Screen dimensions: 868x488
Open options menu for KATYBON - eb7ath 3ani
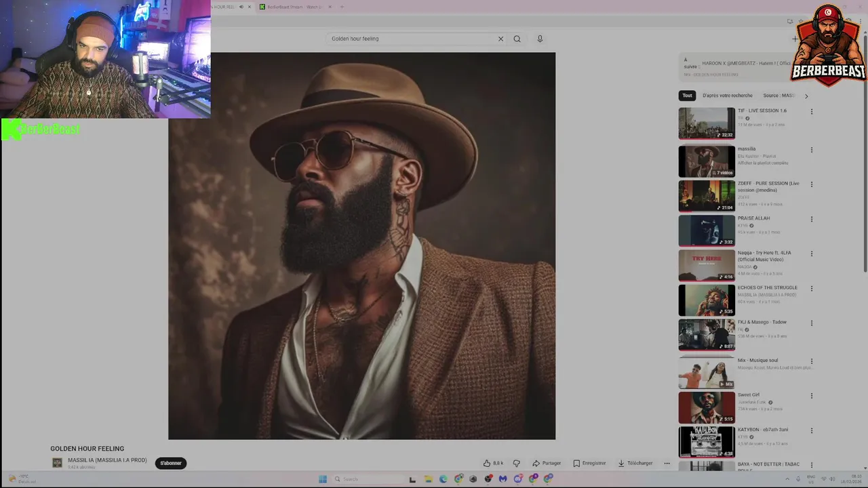[x=811, y=430]
